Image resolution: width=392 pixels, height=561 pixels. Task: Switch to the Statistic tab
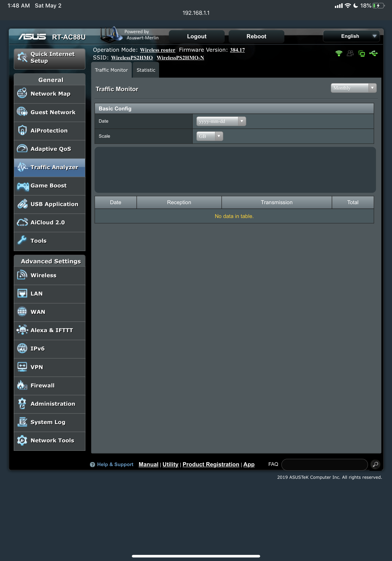tap(146, 70)
